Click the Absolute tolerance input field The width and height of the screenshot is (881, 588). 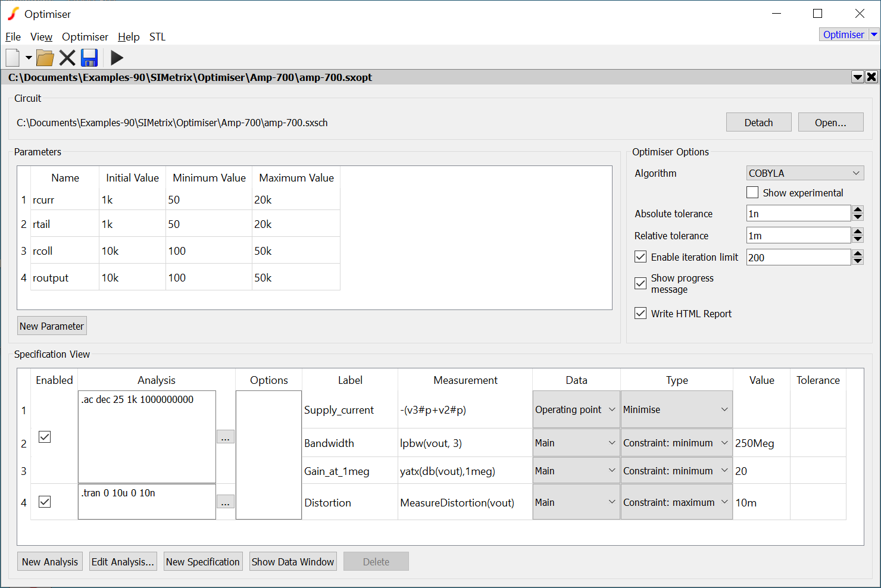point(798,214)
